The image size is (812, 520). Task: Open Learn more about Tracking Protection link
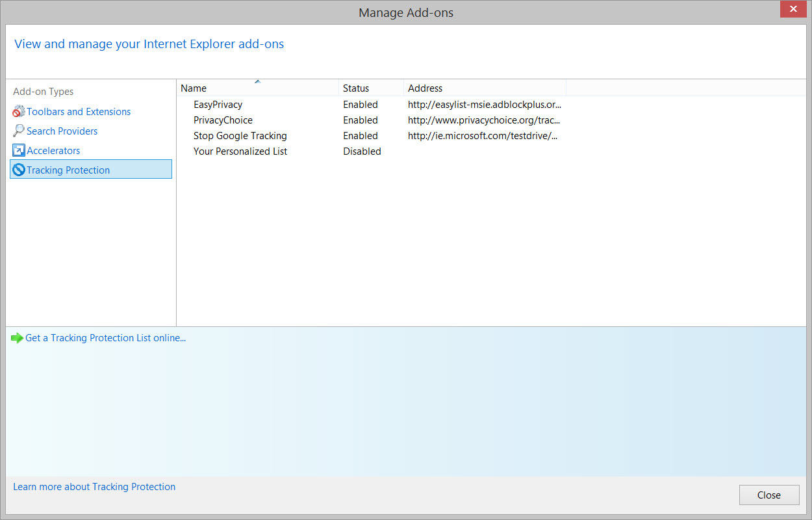pos(94,487)
